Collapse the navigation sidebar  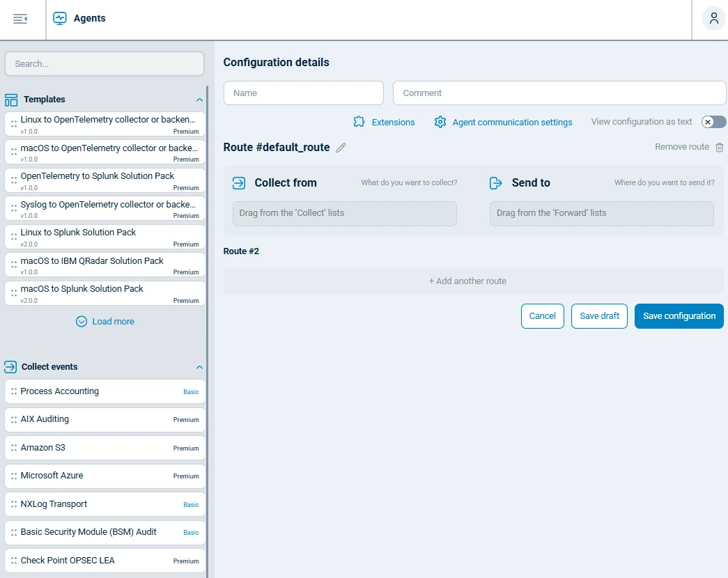tap(22, 19)
